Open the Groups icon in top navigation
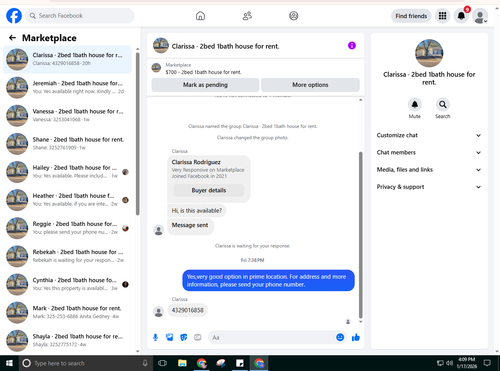The height and width of the screenshot is (371, 500). pyautogui.click(x=294, y=16)
